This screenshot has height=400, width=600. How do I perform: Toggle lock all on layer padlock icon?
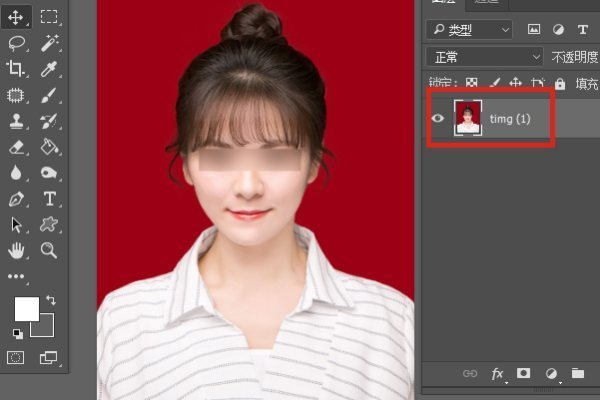pos(560,83)
